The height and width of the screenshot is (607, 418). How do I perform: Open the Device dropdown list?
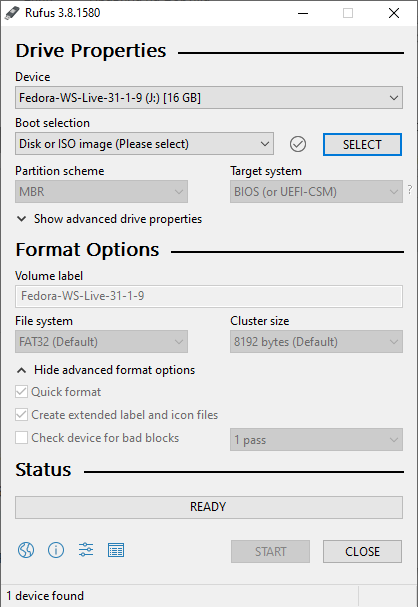pos(209,98)
